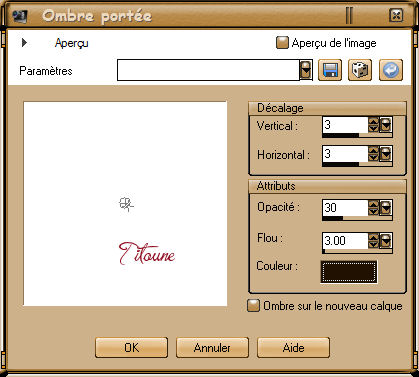This screenshot has width=419, height=377.
Task: Open the Couleur shadow color swatch
Action: (349, 272)
